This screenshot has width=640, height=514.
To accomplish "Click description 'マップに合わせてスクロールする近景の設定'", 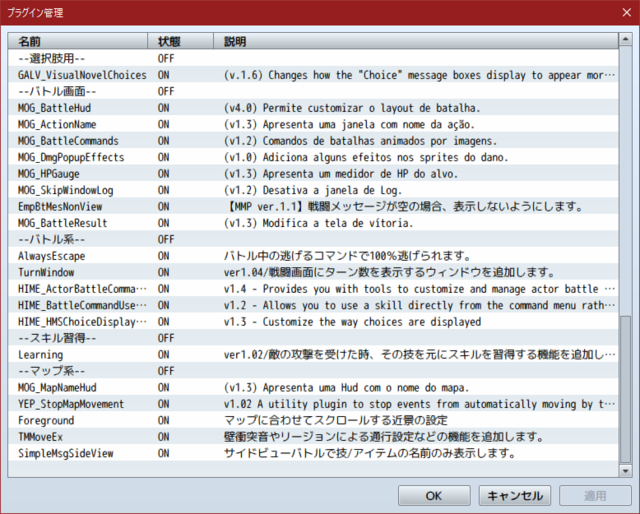I will click(336, 421).
